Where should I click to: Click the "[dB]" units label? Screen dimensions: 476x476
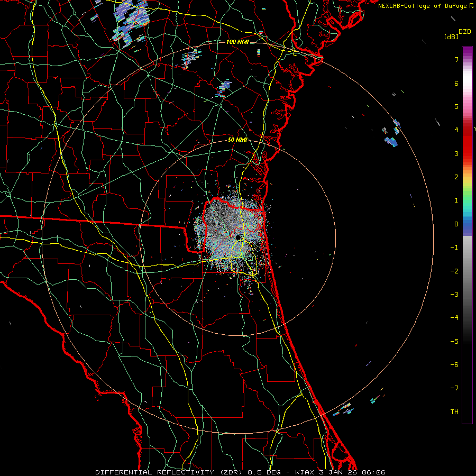451,36
